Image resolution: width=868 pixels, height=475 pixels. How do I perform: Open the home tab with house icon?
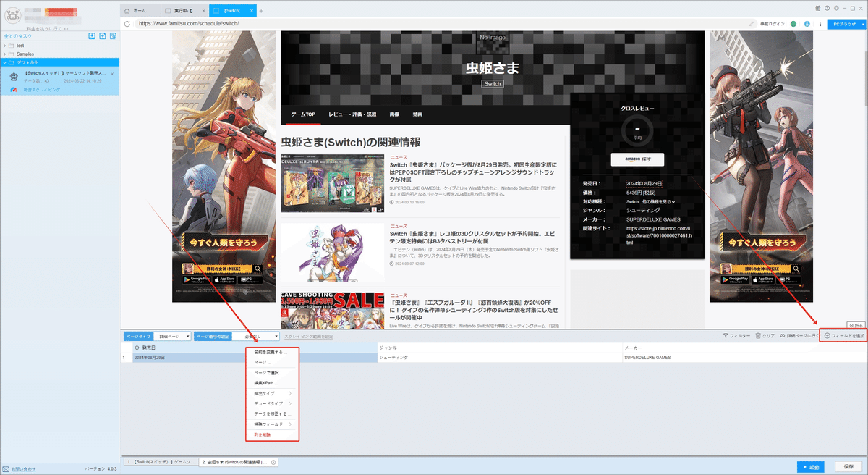(x=139, y=11)
